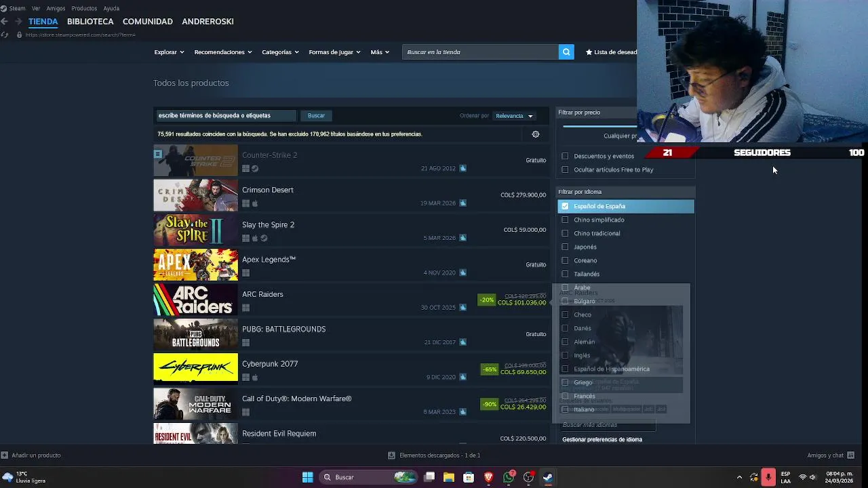Click the Apple platform icon under Cyberpunk 2077
This screenshot has width=868, height=488.
click(255, 378)
